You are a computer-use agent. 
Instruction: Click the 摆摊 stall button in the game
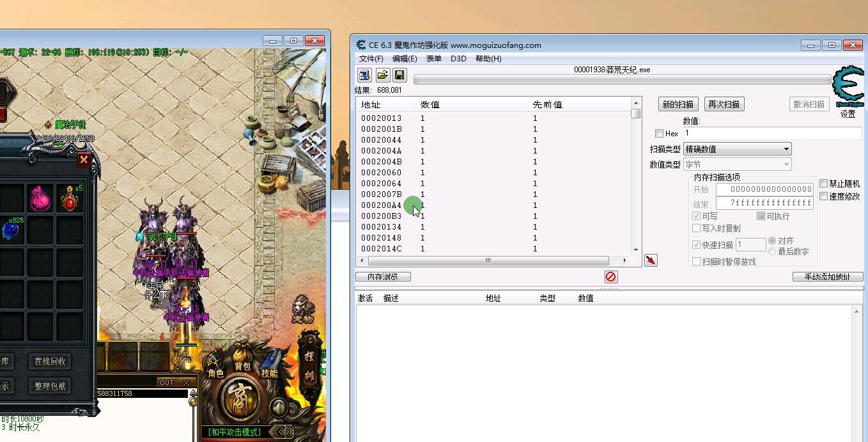(x=309, y=365)
